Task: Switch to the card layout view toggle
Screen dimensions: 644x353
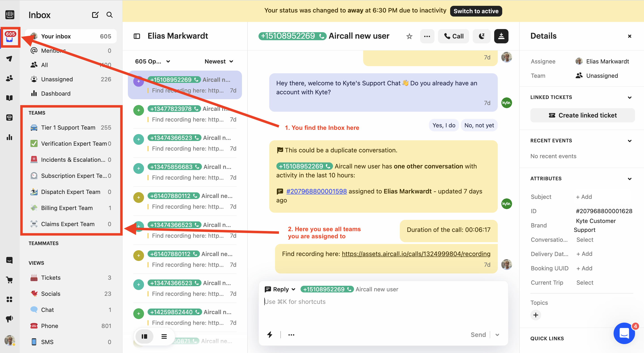Action: pos(144,336)
